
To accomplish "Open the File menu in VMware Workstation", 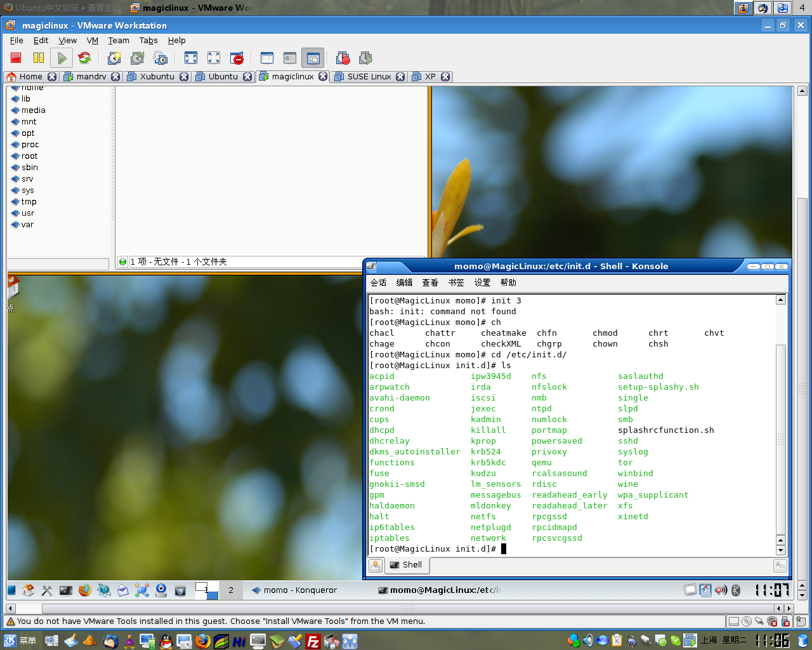I will click(16, 40).
